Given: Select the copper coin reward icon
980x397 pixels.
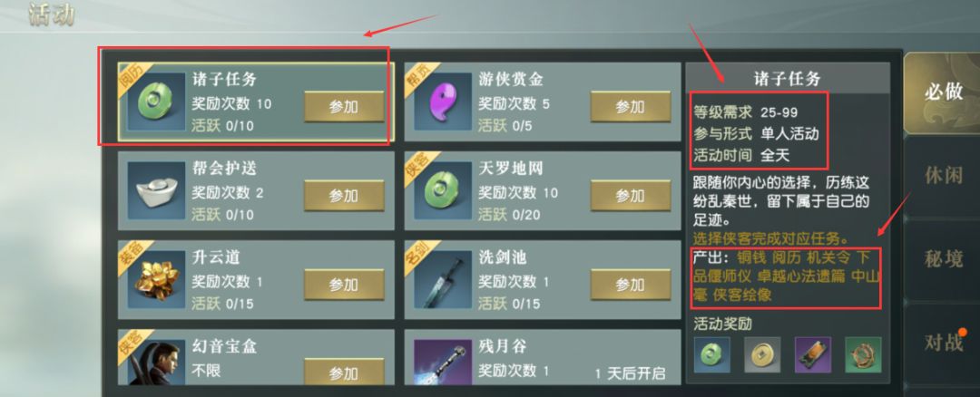Looking at the screenshot, I should 762,355.
